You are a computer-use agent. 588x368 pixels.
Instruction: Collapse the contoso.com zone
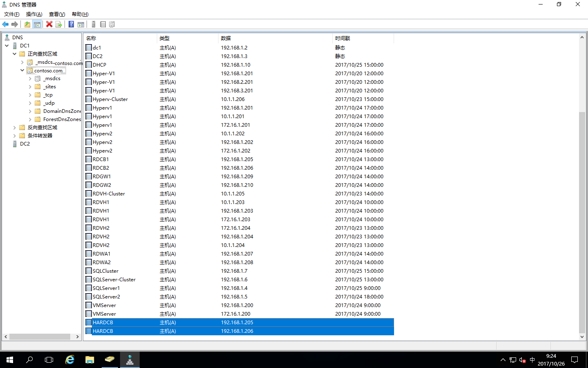[22, 70]
